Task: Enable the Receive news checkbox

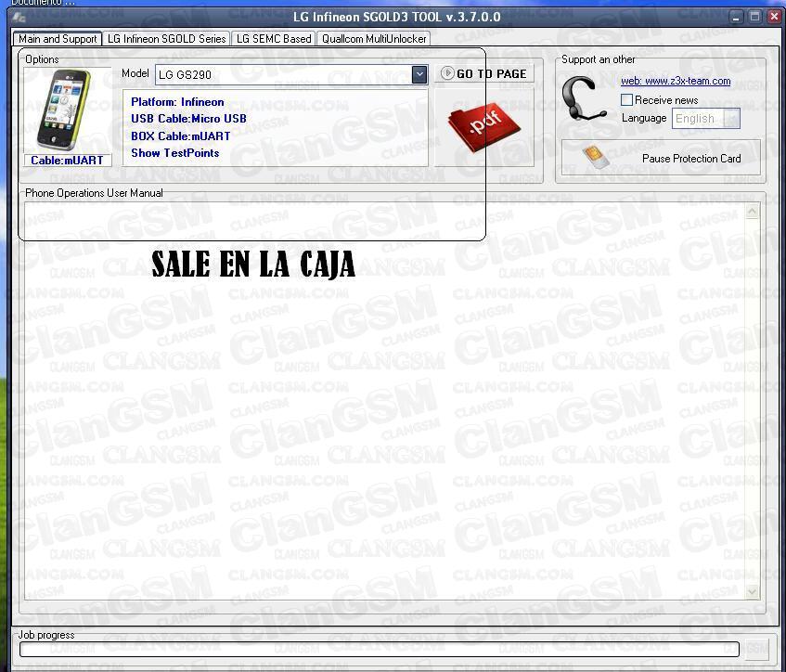Action: pos(626,100)
